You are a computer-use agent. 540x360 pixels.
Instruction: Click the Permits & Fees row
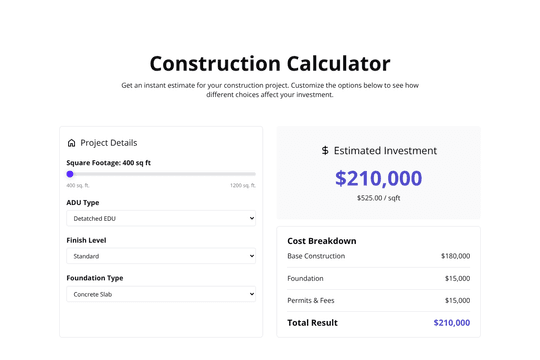tap(378, 300)
